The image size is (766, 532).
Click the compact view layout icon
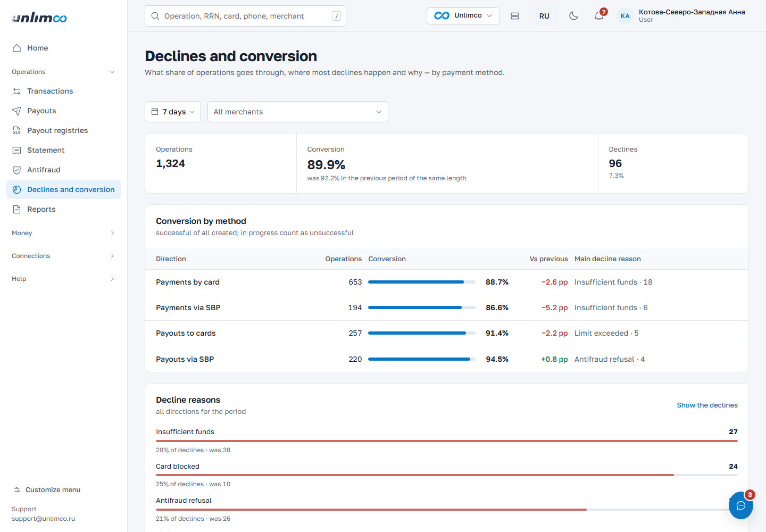514,16
